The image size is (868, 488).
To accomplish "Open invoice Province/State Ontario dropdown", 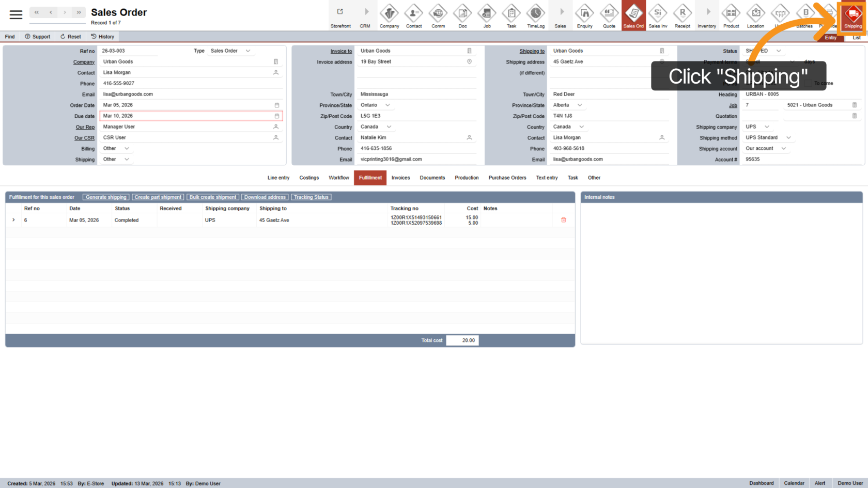I will 388,105.
